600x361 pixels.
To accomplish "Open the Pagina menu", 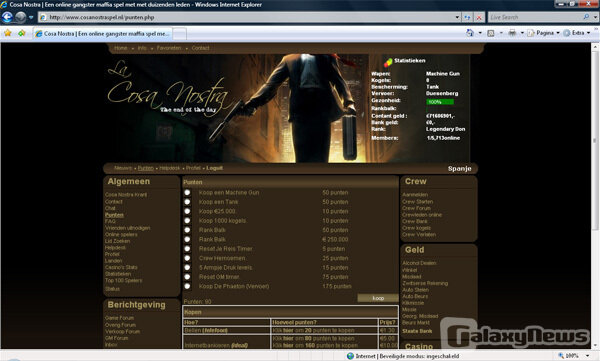I will coord(543,33).
